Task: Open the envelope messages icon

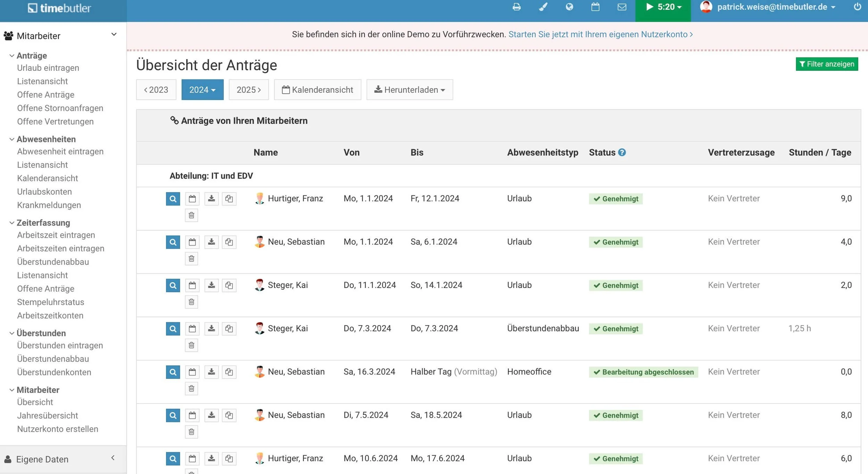Action: 622,7
